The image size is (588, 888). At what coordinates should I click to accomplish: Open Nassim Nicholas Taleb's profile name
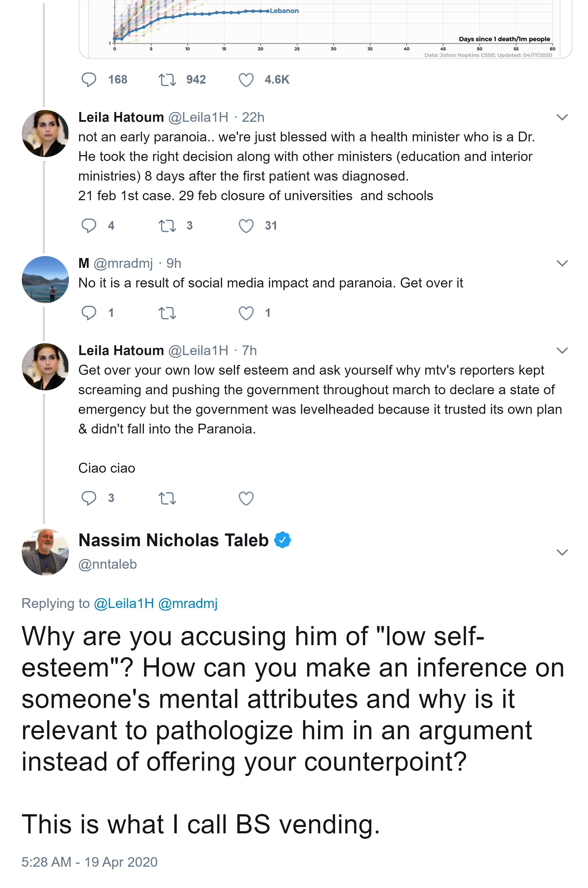173,540
